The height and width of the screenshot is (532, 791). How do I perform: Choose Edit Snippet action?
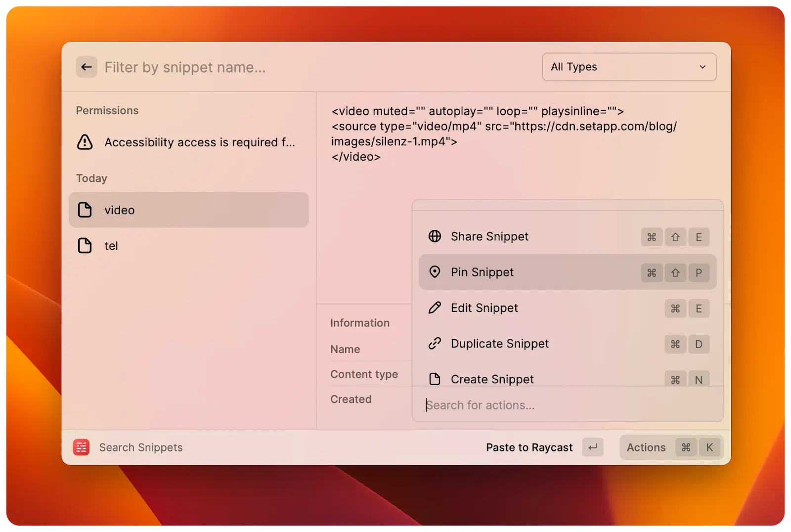568,308
